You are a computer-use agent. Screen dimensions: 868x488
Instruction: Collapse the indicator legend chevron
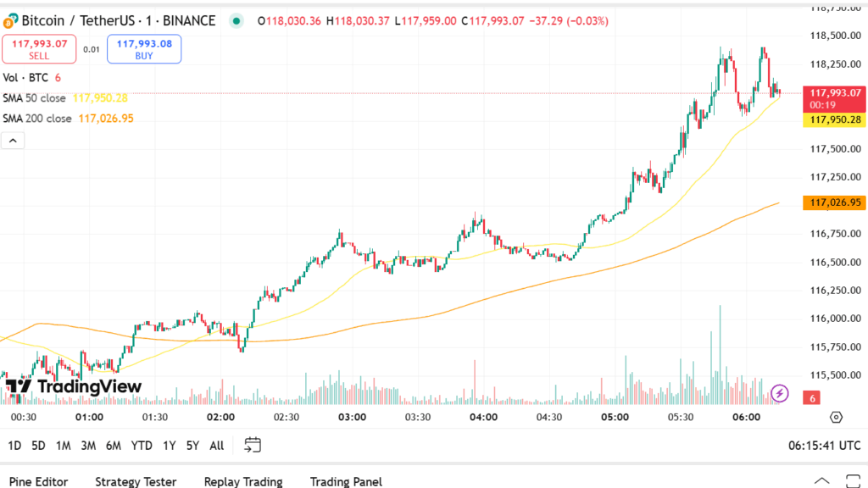[13, 141]
